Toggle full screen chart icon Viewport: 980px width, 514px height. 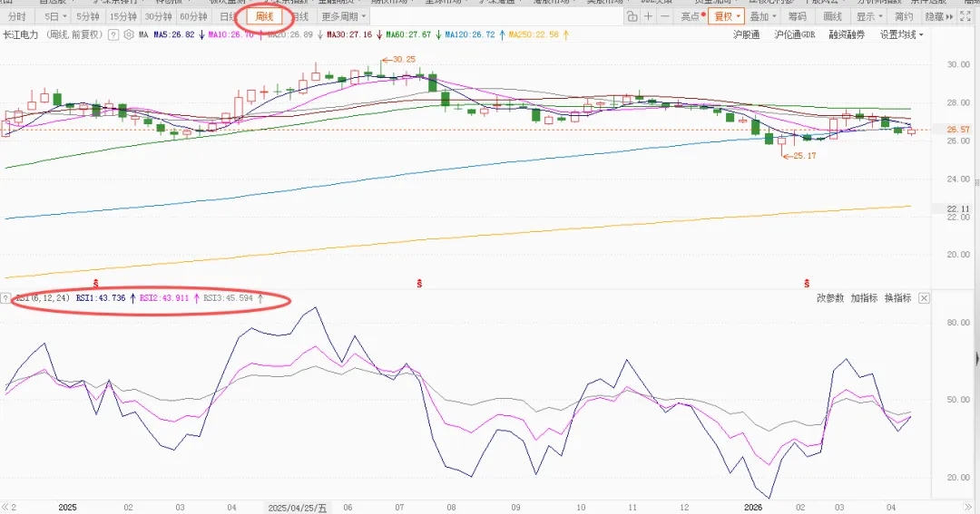pos(966,17)
